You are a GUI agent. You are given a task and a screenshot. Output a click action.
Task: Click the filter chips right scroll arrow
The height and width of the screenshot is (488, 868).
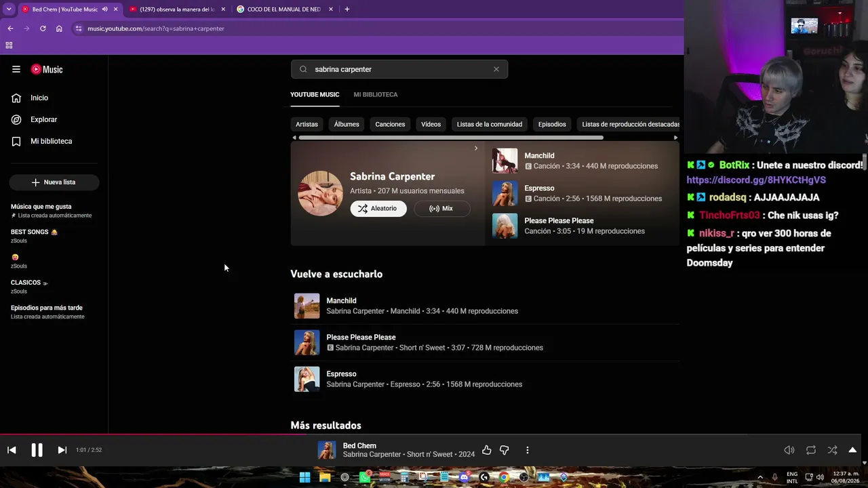tap(675, 138)
